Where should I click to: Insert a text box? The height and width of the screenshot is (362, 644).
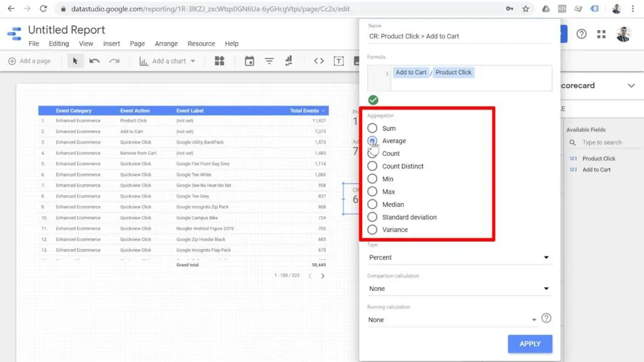339,61
